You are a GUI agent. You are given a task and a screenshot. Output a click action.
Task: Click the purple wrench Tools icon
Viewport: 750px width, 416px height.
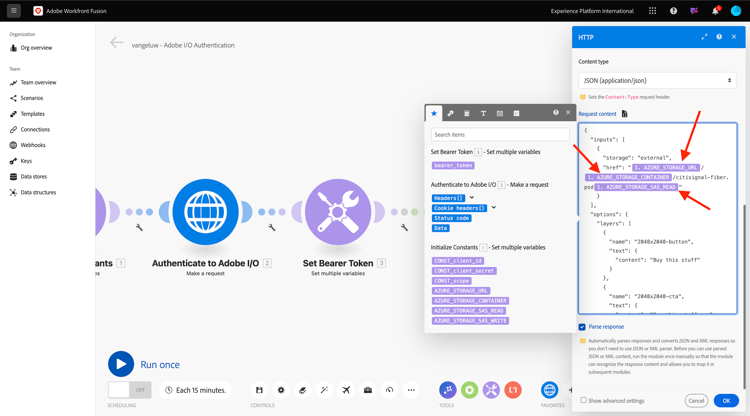tap(491, 390)
